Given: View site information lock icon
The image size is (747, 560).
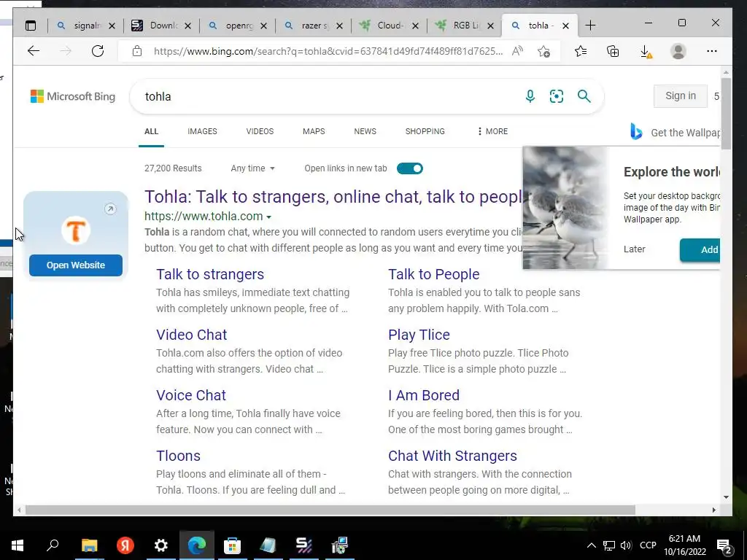Looking at the screenshot, I should 137,51.
